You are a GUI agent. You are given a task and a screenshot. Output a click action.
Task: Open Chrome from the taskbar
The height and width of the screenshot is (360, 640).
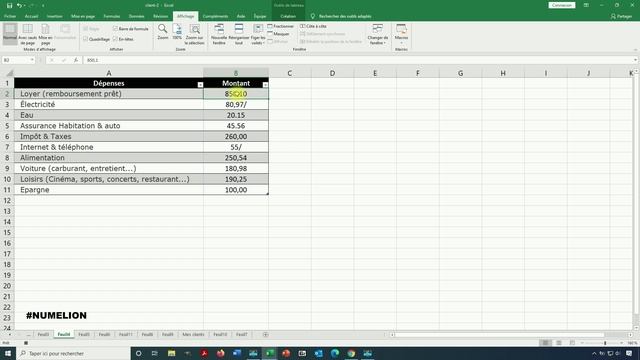click(x=351, y=353)
